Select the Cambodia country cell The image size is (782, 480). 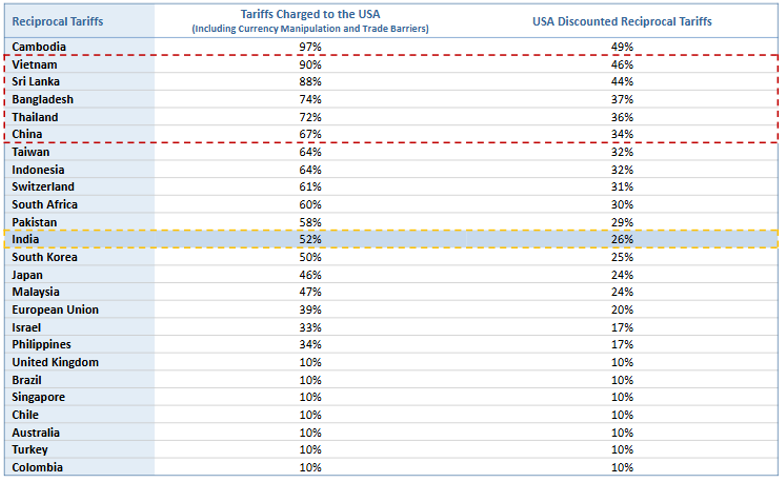[39, 47]
